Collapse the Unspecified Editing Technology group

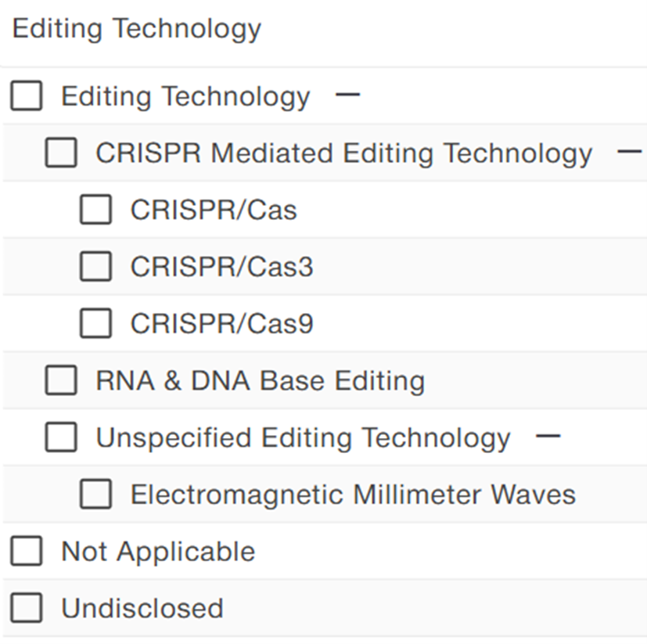click(548, 437)
